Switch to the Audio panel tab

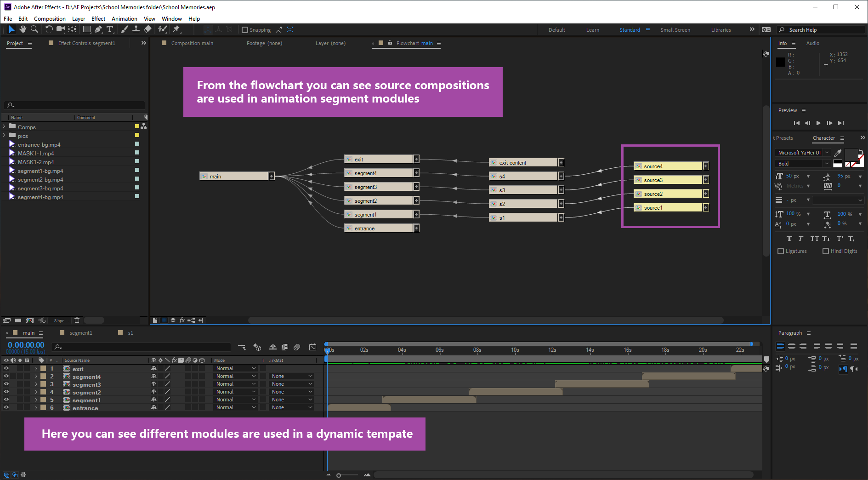click(813, 43)
